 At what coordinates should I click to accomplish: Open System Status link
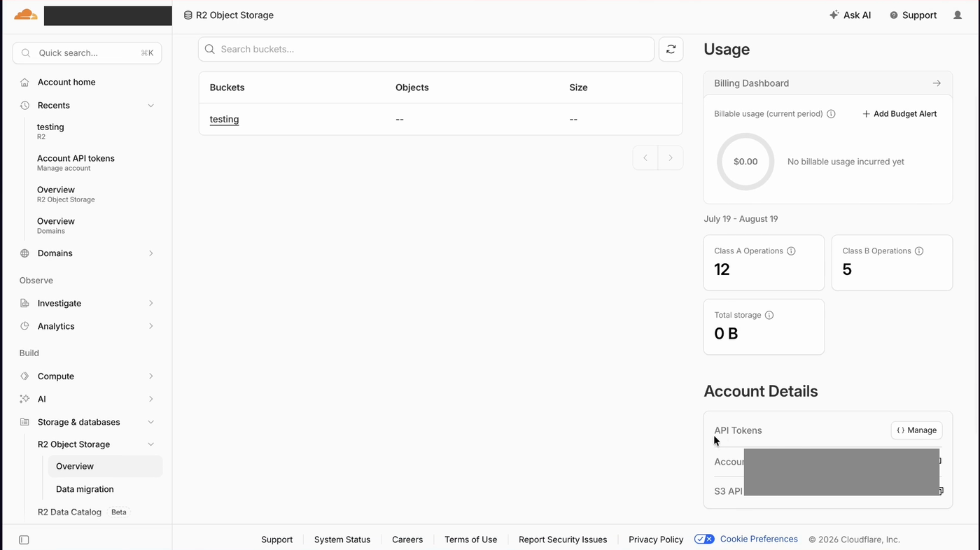[x=342, y=540]
